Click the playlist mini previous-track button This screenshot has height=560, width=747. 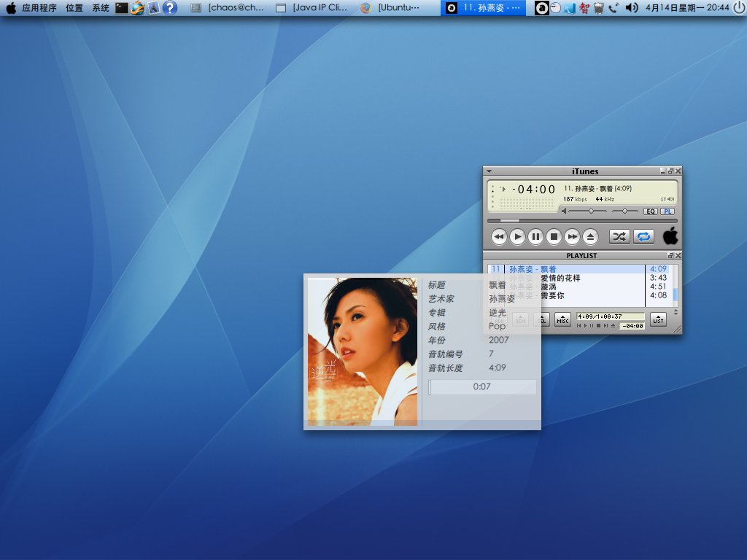[x=578, y=326]
